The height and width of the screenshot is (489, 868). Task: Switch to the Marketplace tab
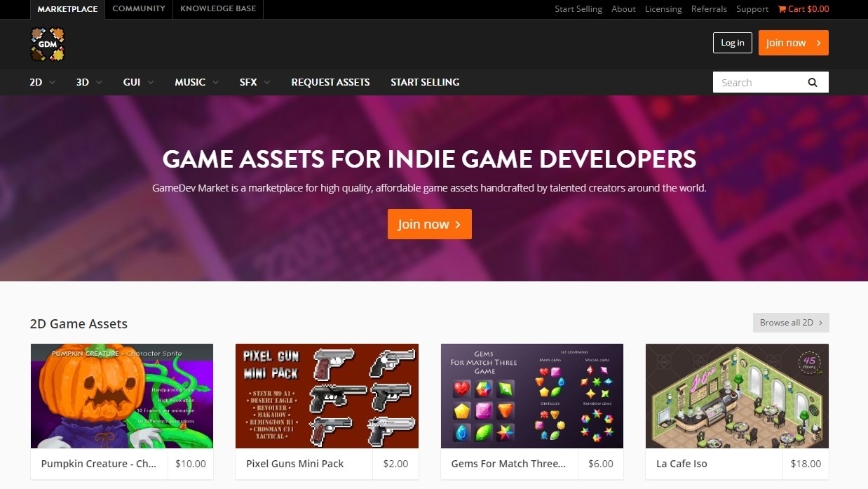[67, 9]
